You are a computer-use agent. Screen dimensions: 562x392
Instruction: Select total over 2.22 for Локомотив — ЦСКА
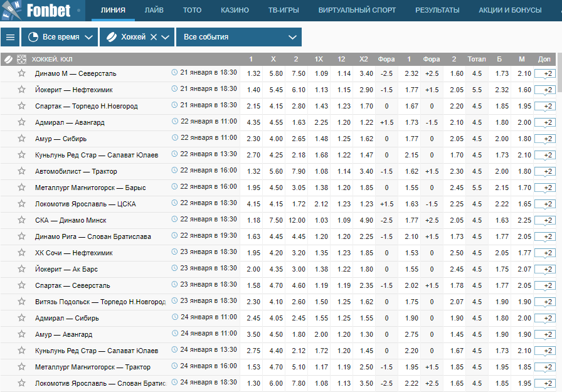[502, 204]
